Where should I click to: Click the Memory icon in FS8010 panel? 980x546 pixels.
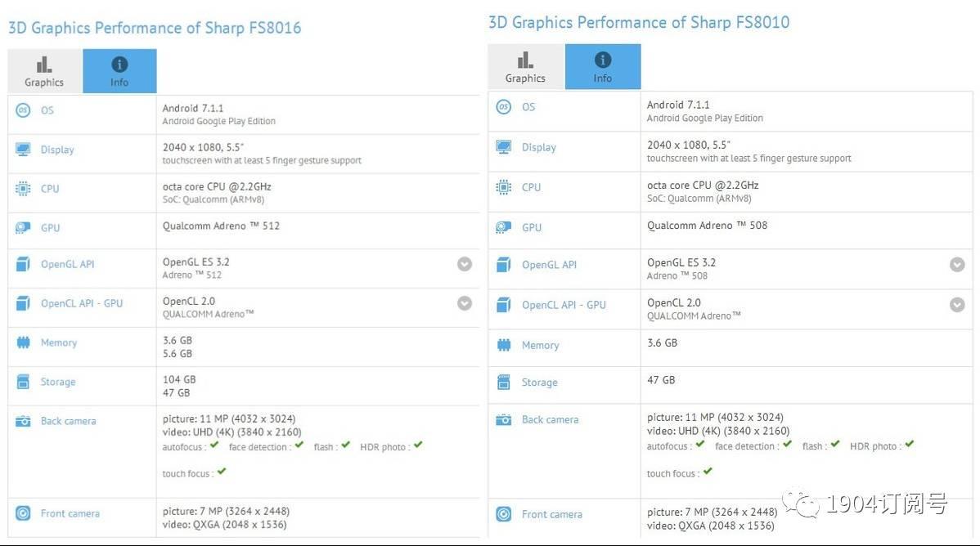pyautogui.click(x=504, y=345)
